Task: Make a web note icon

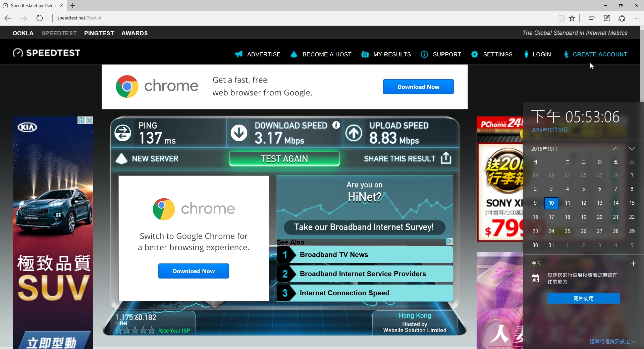Action: pyautogui.click(x=607, y=18)
